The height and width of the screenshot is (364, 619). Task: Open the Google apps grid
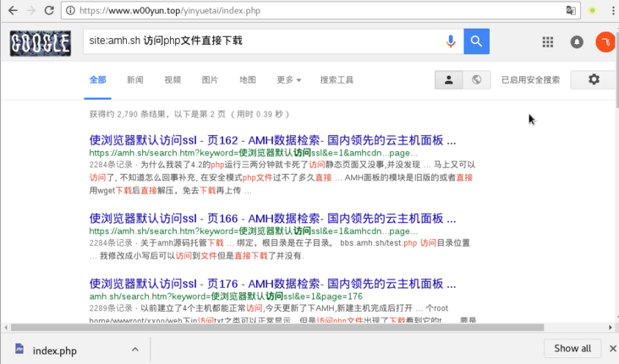548,41
